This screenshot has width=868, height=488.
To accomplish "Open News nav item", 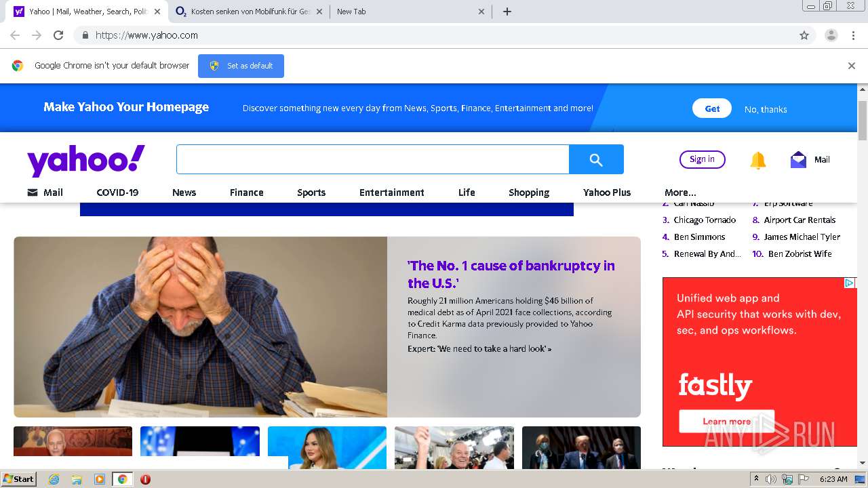I will [184, 192].
